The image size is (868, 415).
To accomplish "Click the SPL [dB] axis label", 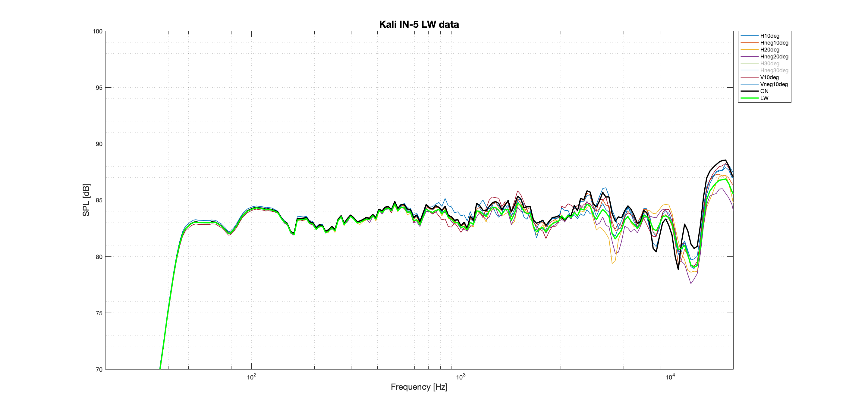I will pos(86,200).
